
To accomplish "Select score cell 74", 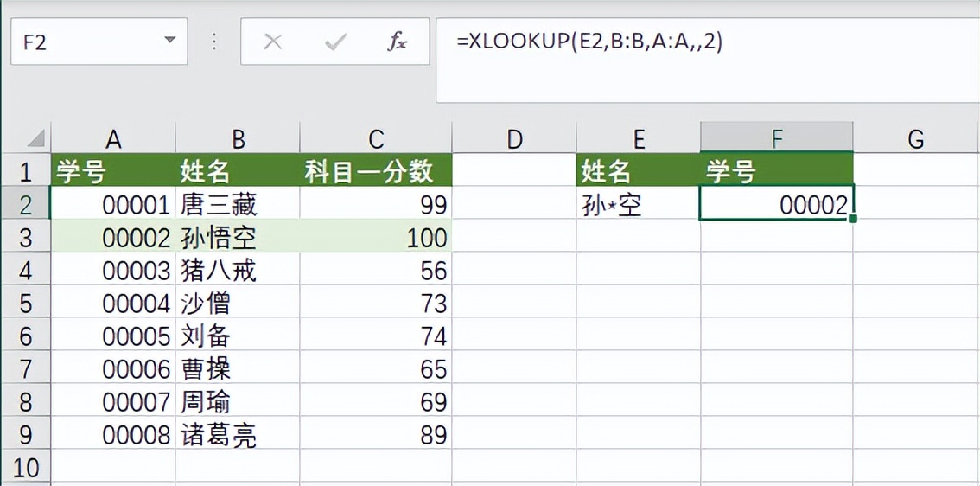I will [376, 334].
